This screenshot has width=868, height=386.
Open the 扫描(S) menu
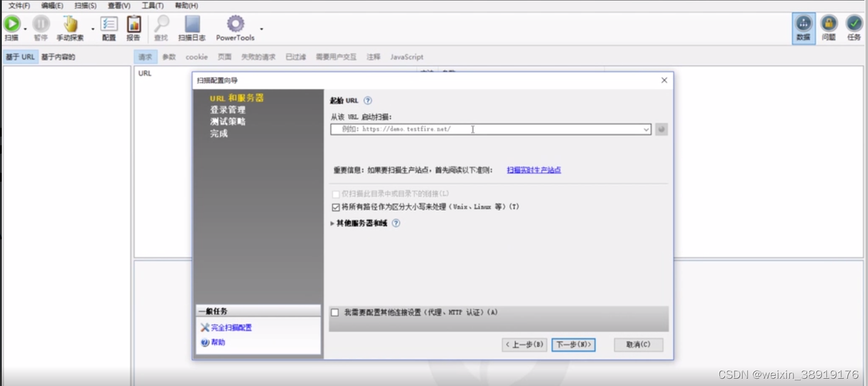click(85, 5)
